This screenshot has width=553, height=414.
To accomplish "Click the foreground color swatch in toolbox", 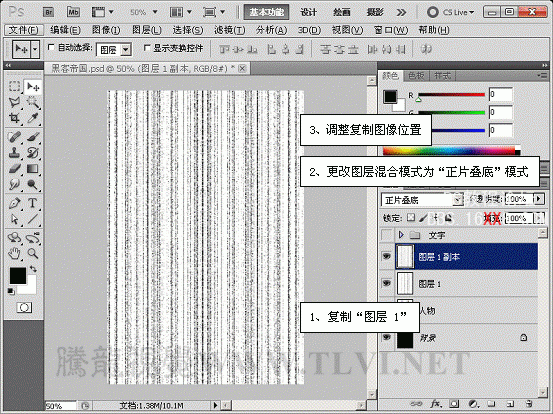I will pyautogui.click(x=18, y=275).
